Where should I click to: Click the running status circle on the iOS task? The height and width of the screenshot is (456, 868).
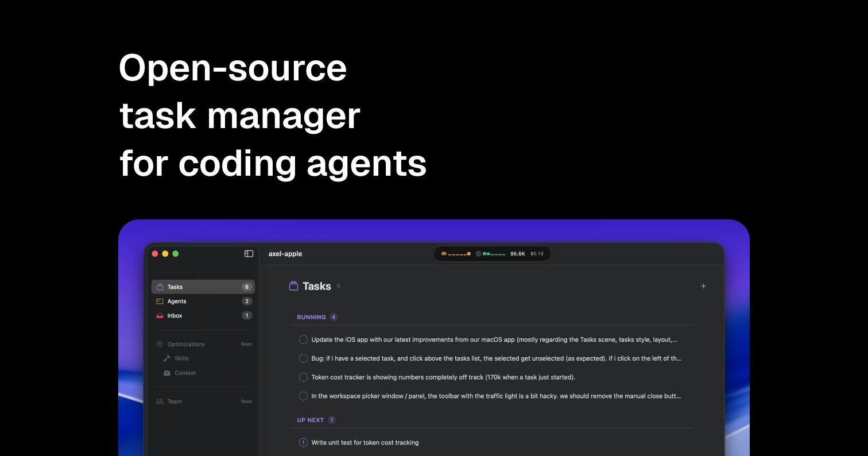point(303,339)
